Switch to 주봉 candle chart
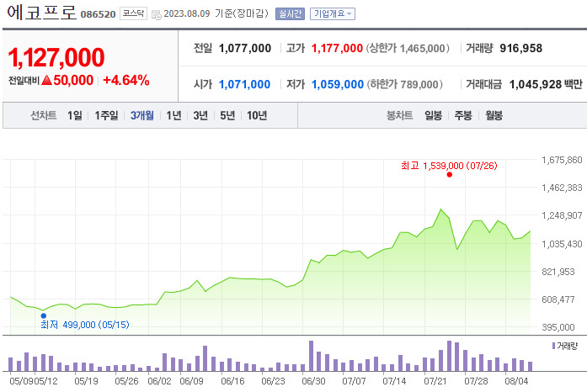 (x=463, y=115)
